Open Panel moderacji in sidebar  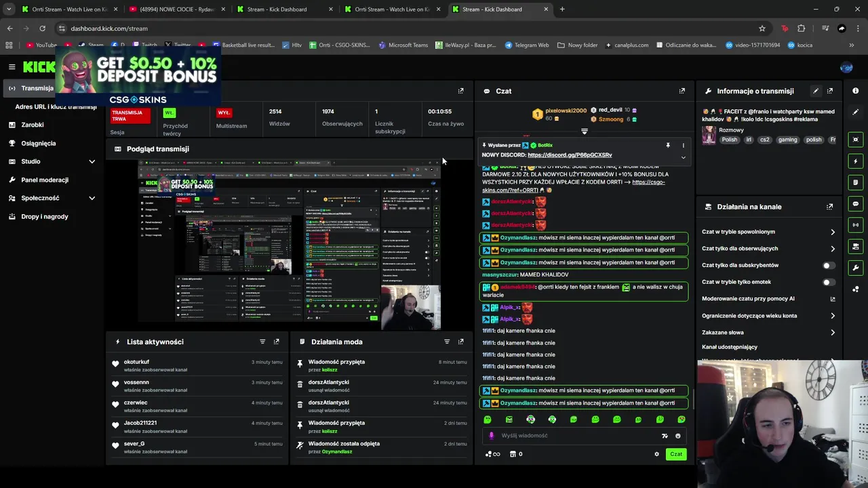[44, 180]
